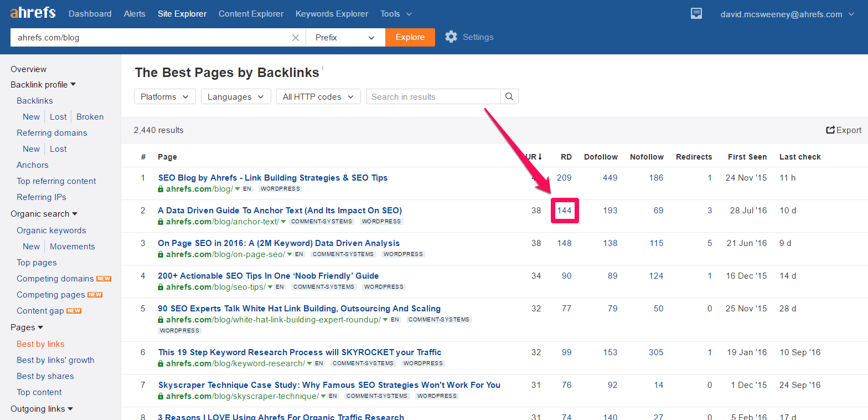
Task: Open Keywords Explorer
Action: pos(332,14)
